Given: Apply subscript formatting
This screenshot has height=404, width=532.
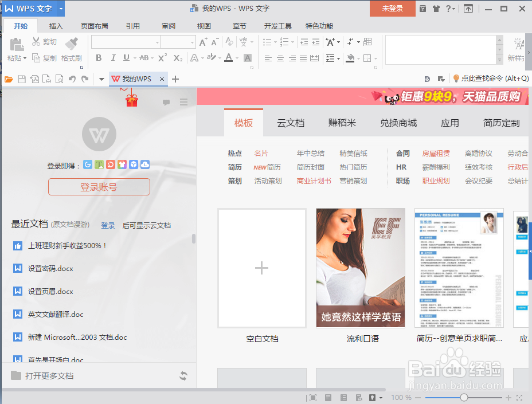Looking at the screenshot, I should [178, 58].
